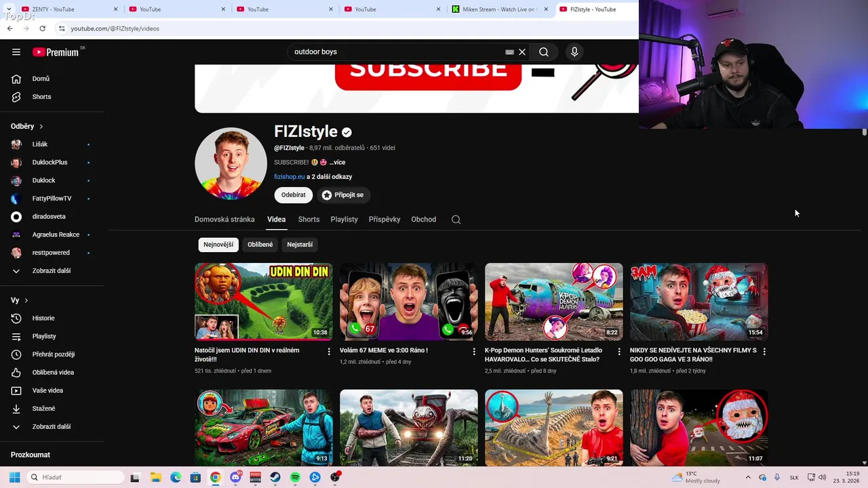Open the fizishop.eu link
Image resolution: width=868 pixels, height=488 pixels.
point(289,177)
